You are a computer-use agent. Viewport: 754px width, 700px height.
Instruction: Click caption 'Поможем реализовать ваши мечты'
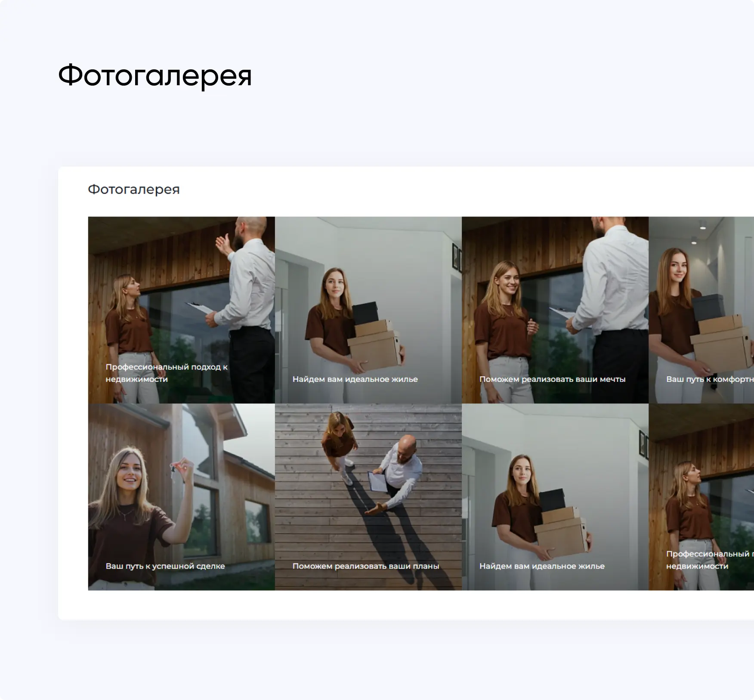552,379
